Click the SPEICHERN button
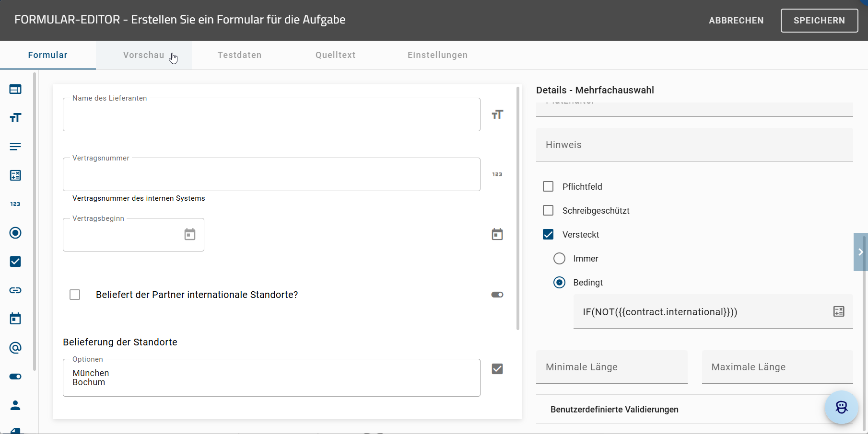This screenshot has width=868, height=434. pyautogui.click(x=819, y=20)
